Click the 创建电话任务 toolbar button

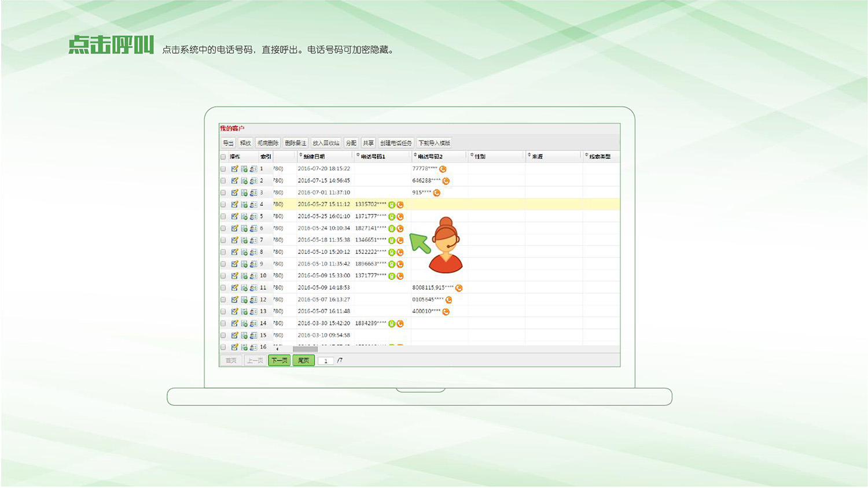coord(396,143)
